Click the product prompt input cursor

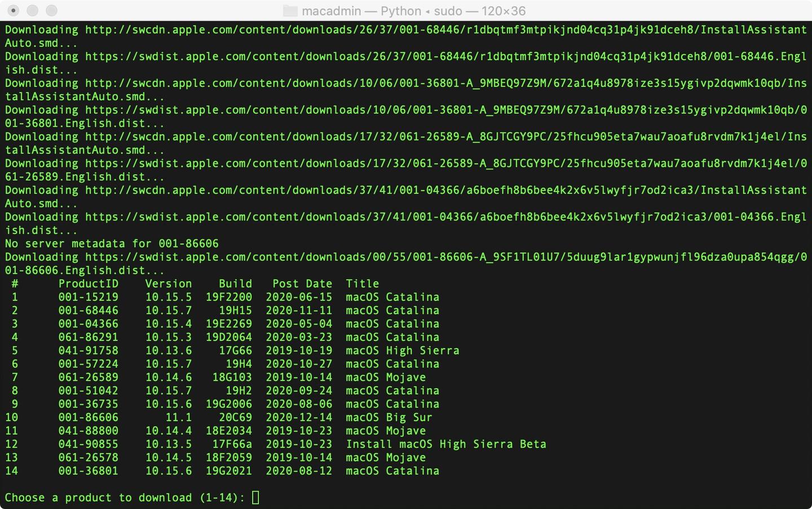[255, 497]
